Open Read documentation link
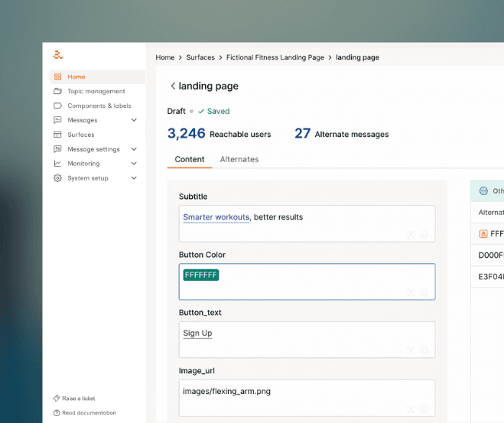 tap(89, 413)
